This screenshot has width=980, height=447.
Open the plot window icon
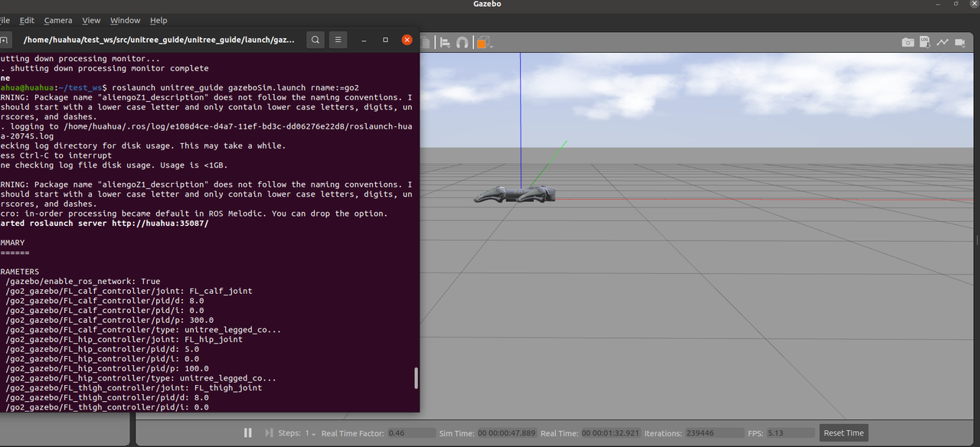click(941, 43)
